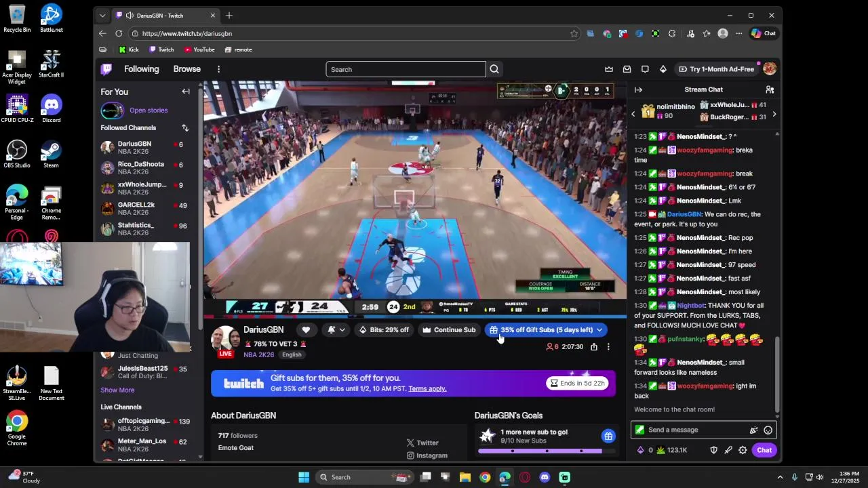The width and height of the screenshot is (868, 488).
Task: Click the heart follow button for DariusGBN
Action: coord(306,330)
